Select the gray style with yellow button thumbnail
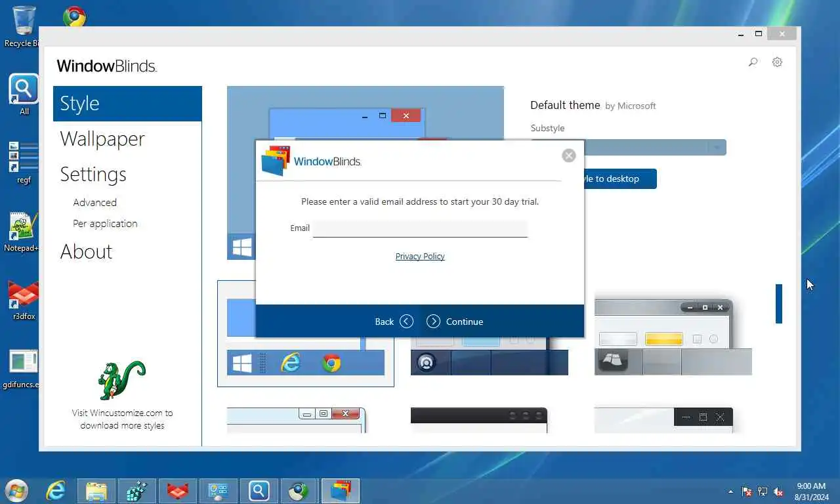This screenshot has width=840, height=504. coord(673,337)
